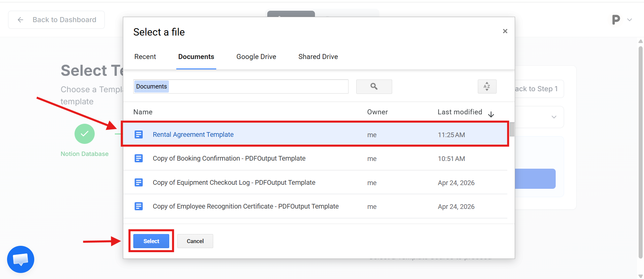
Task: Switch to the Recent tab
Action: point(145,57)
